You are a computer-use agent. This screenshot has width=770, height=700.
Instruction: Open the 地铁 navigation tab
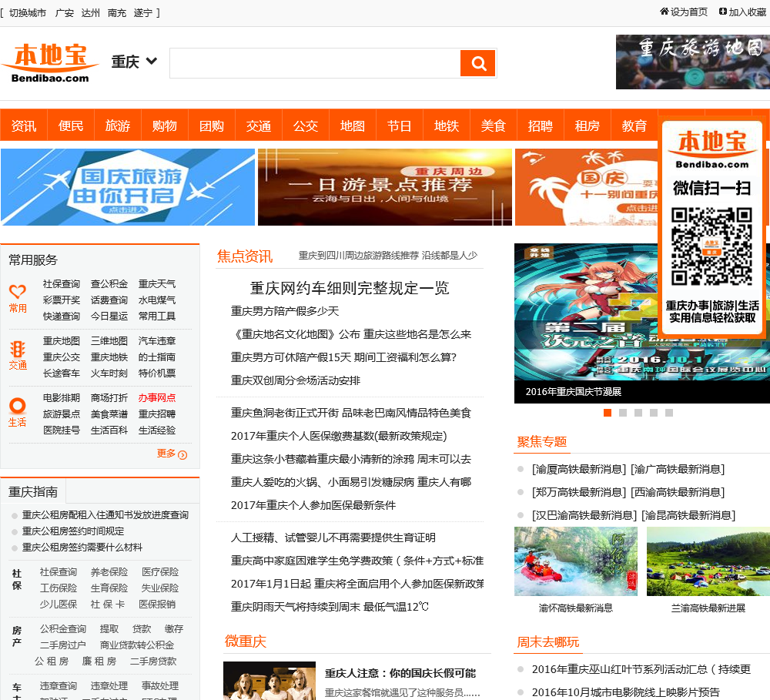point(447,126)
